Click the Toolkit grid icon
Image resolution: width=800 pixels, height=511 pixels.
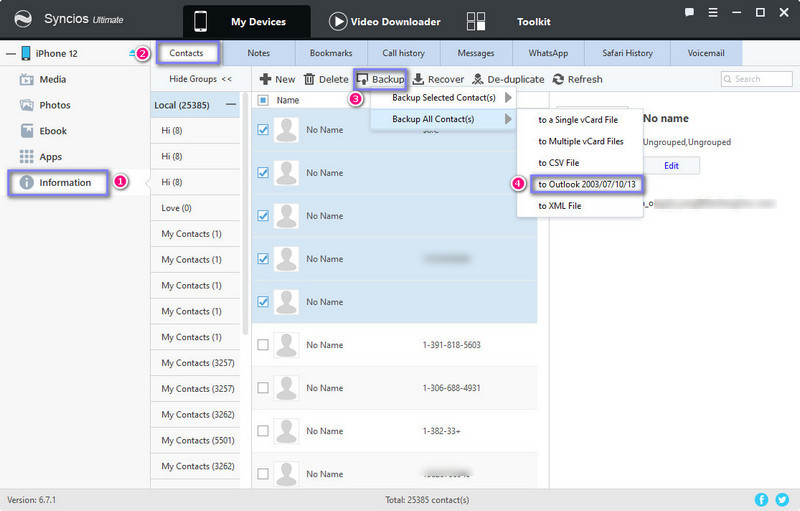[476, 21]
